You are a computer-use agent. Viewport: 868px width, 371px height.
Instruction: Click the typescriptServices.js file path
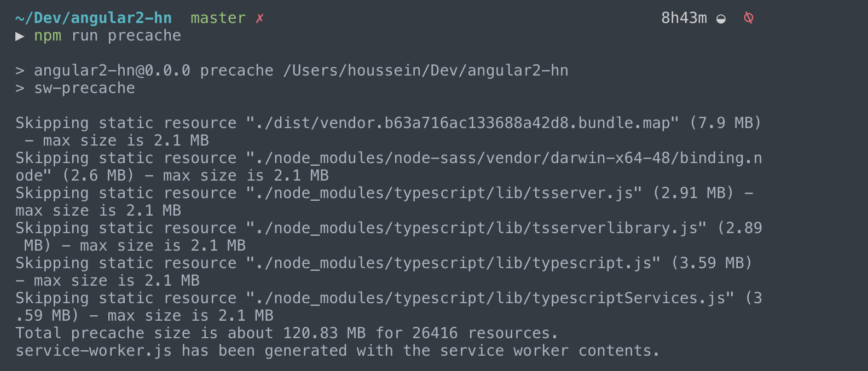pos(490,298)
